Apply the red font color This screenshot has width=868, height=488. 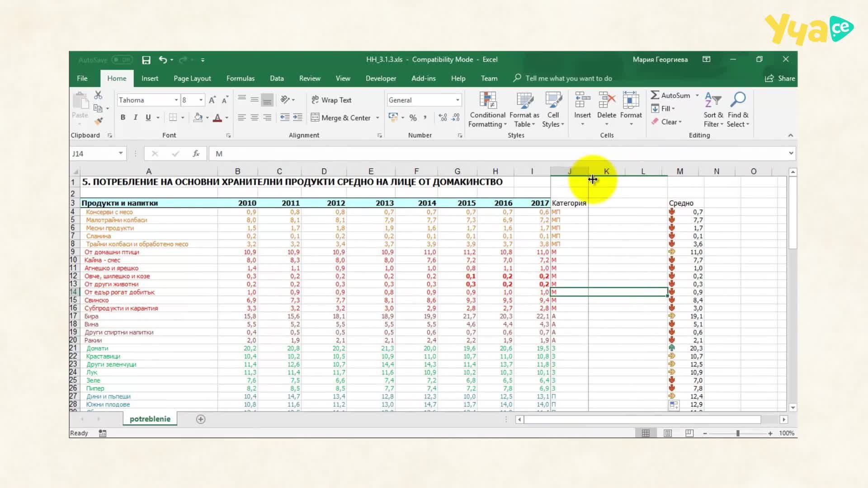point(217,117)
